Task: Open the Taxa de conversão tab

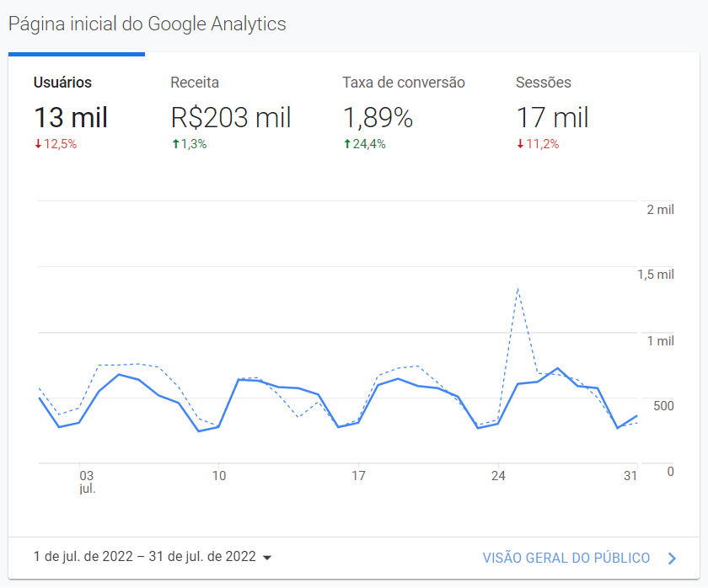Action: click(x=403, y=83)
